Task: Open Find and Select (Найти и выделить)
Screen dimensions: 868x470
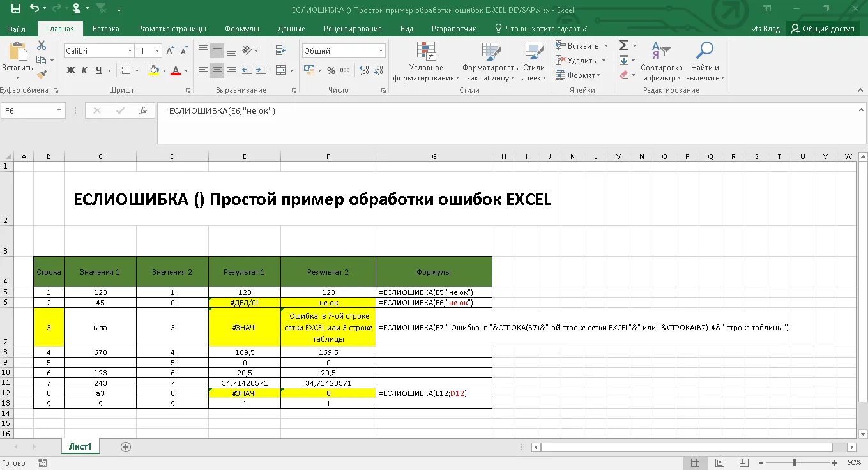Action: pyautogui.click(x=705, y=63)
